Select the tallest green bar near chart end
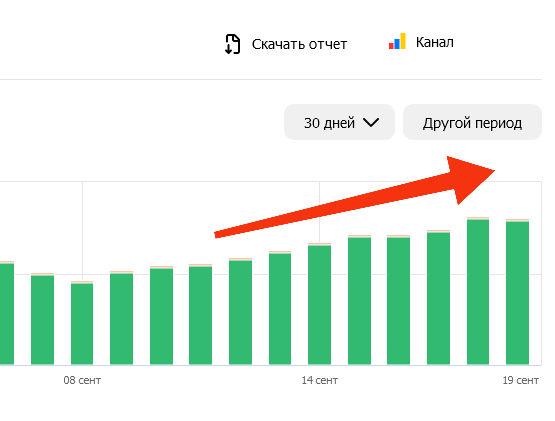555x421 pixels. click(478, 291)
